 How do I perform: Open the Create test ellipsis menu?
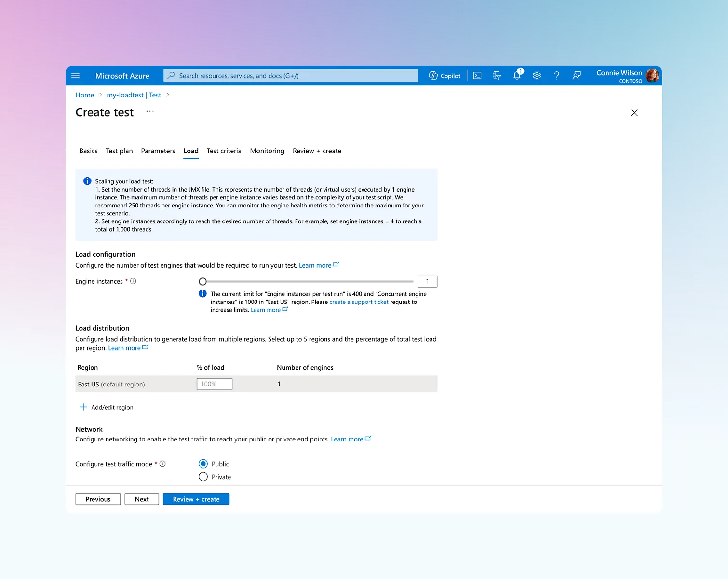(150, 111)
